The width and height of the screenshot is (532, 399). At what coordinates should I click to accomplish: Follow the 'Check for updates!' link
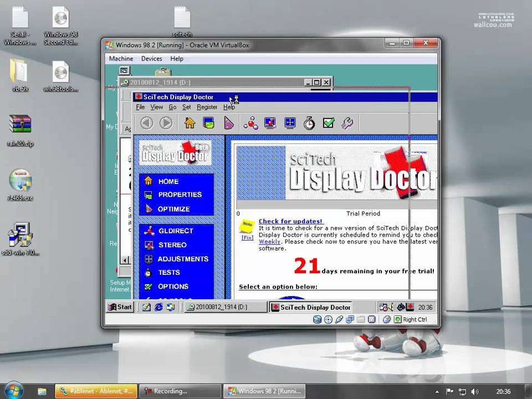(x=290, y=221)
